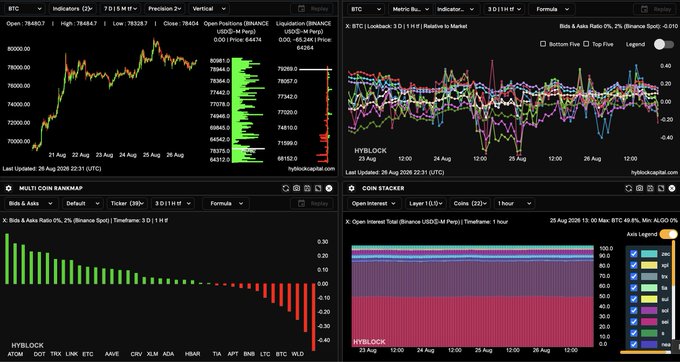
Task: Click the Open Positions (BINANCE USD-M Perp) header
Action: tap(236, 27)
